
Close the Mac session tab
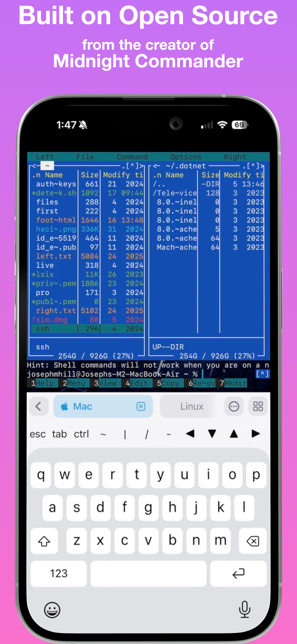tap(141, 406)
